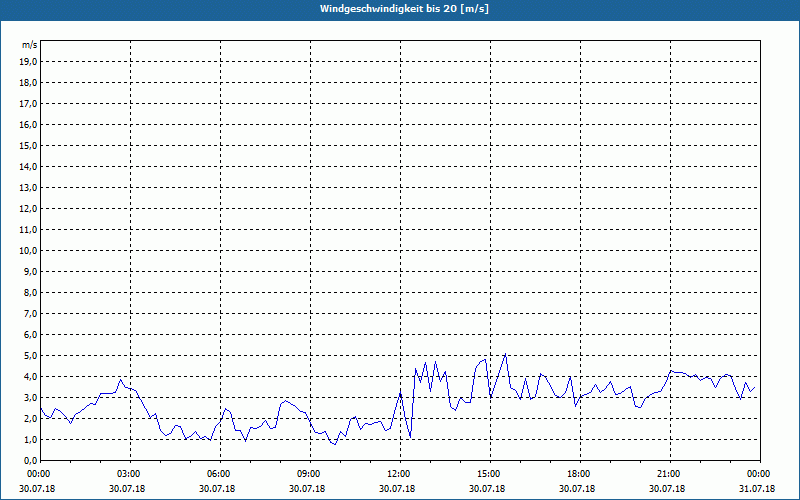This screenshot has height=500, width=800.
Task: Select the 4,0 y-axis label
Action: [x=30, y=377]
